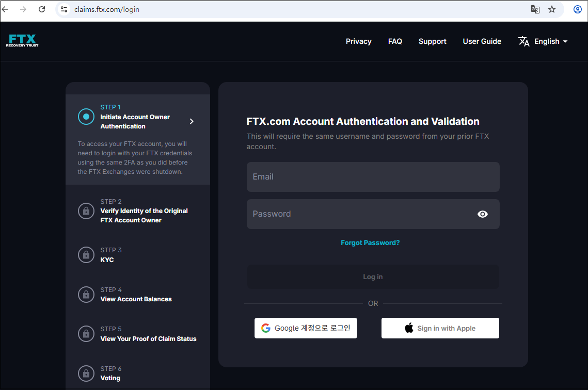Click the translate page icon
The height and width of the screenshot is (390, 588).
coord(535,9)
